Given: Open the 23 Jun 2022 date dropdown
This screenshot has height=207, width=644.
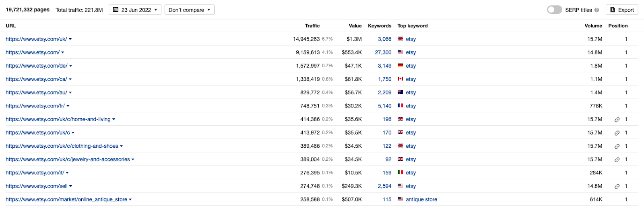Looking at the screenshot, I should point(135,10).
